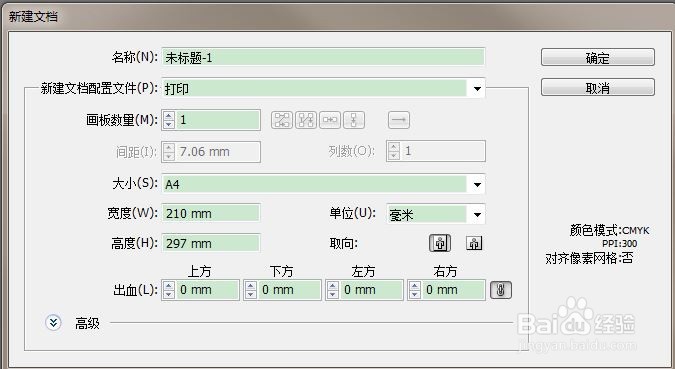
Task: Click the 高度 height field
Action: pos(211,243)
